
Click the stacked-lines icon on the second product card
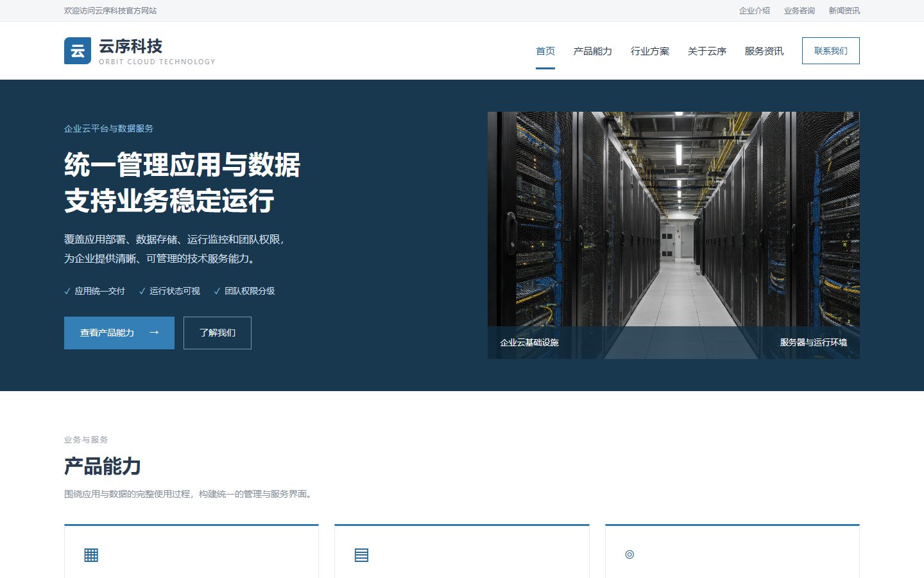(361, 555)
